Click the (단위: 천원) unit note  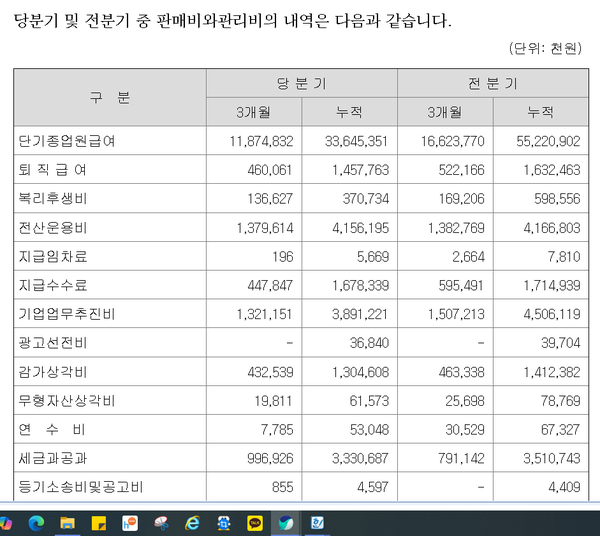point(545,48)
